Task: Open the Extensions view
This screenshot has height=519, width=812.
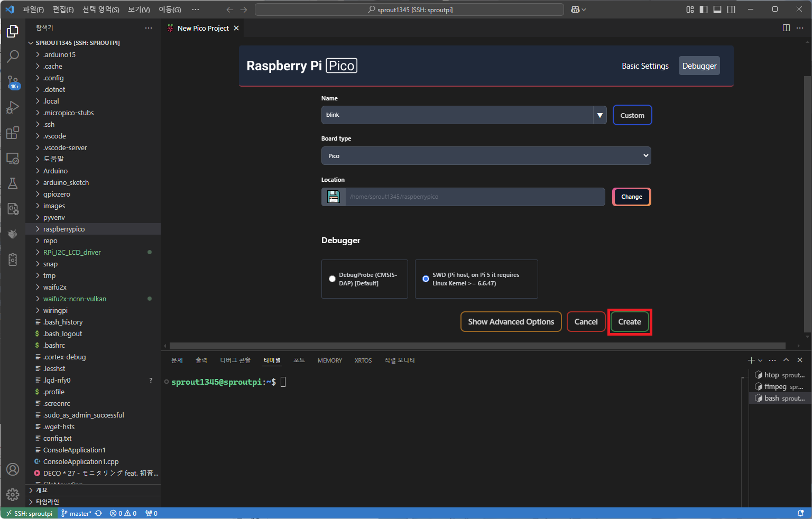Action: (x=13, y=133)
